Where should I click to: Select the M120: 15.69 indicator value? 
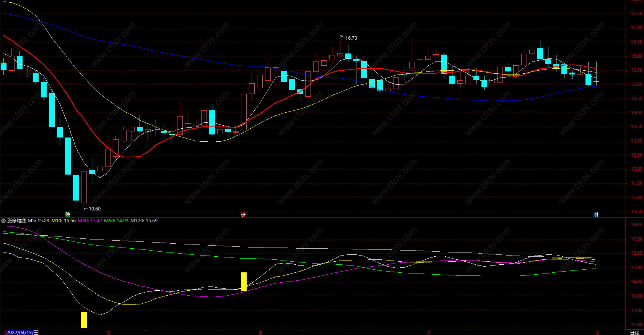pos(144,221)
